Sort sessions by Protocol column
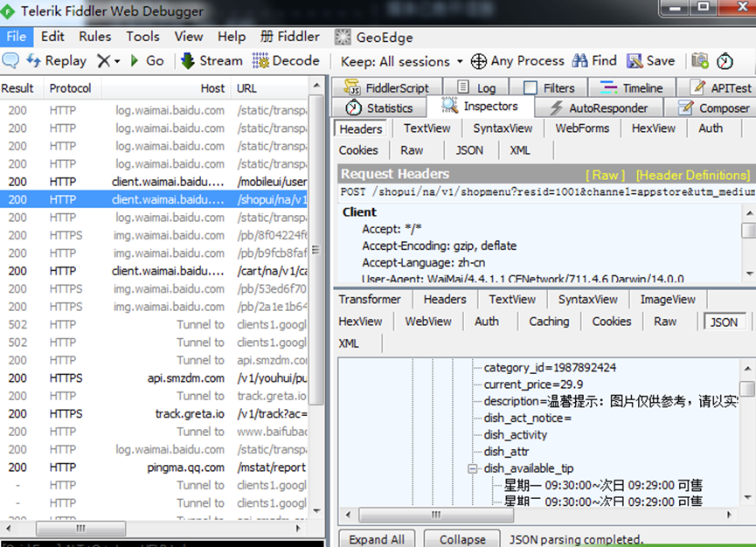Image resolution: width=756 pixels, height=547 pixels. pos(73,88)
